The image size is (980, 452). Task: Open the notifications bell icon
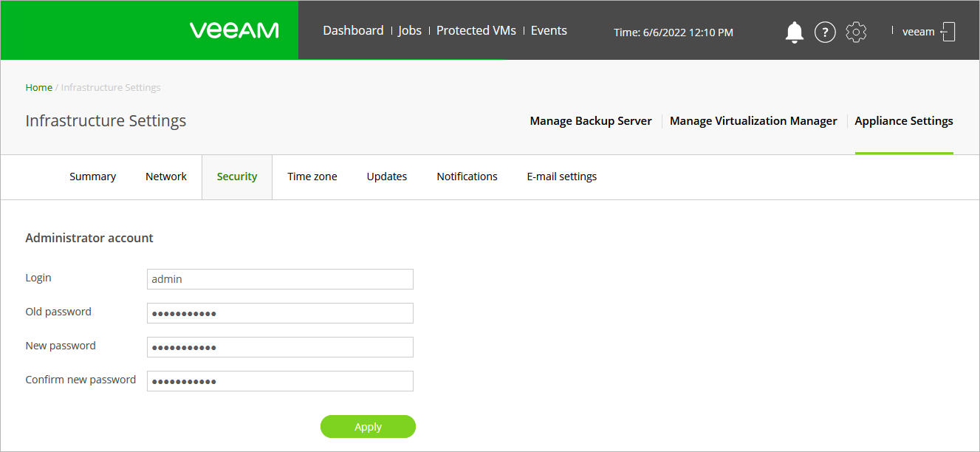click(795, 32)
